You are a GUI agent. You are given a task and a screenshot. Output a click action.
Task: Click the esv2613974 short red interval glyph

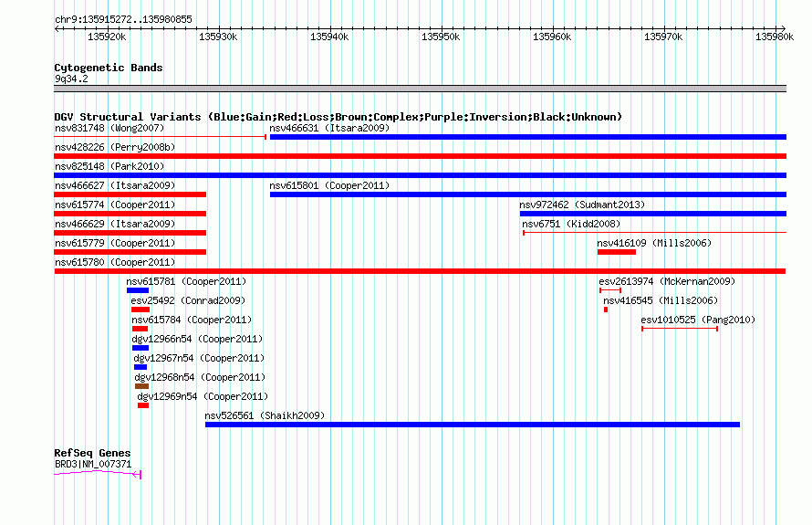coord(610,290)
